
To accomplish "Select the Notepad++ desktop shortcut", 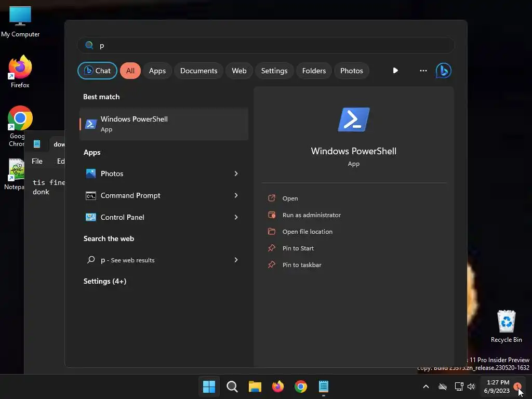I will tap(14, 175).
